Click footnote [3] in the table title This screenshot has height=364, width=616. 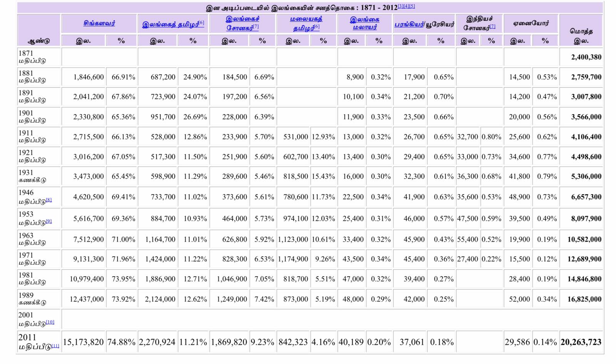click(x=400, y=6)
